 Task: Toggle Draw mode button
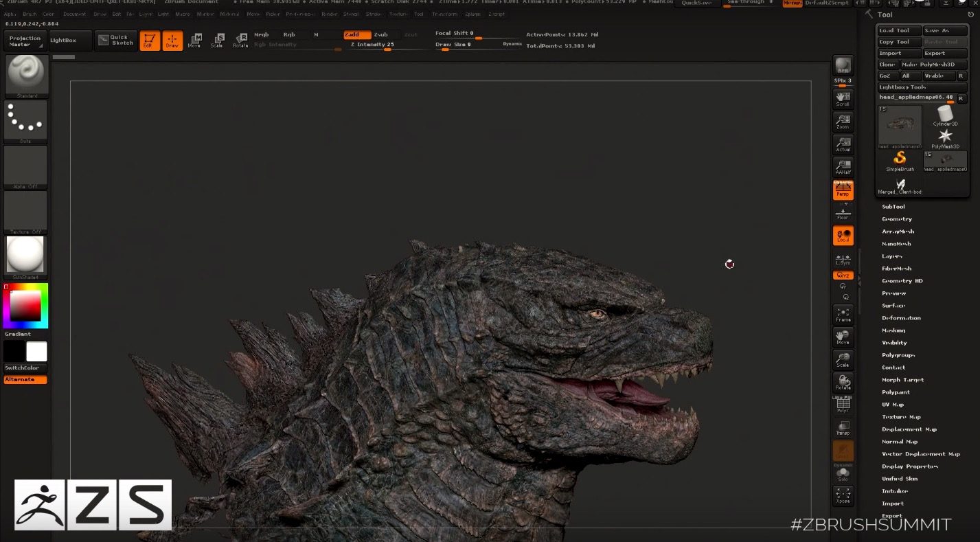172,41
